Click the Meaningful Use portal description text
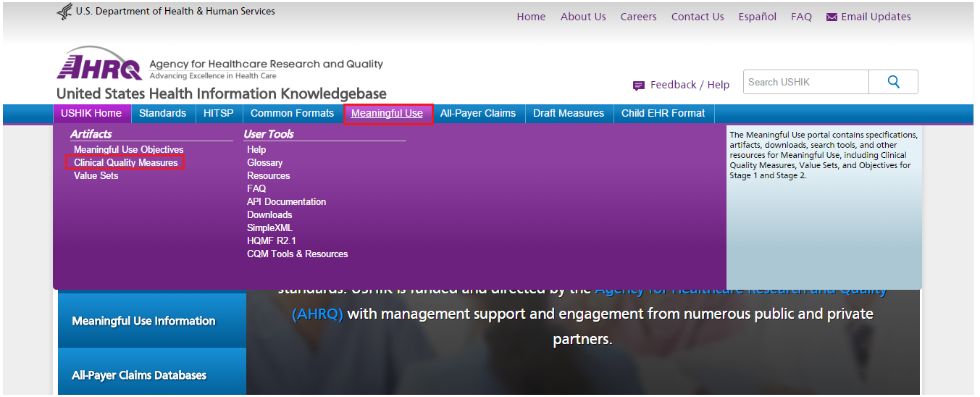Image resolution: width=980 pixels, height=397 pixels. click(x=824, y=155)
